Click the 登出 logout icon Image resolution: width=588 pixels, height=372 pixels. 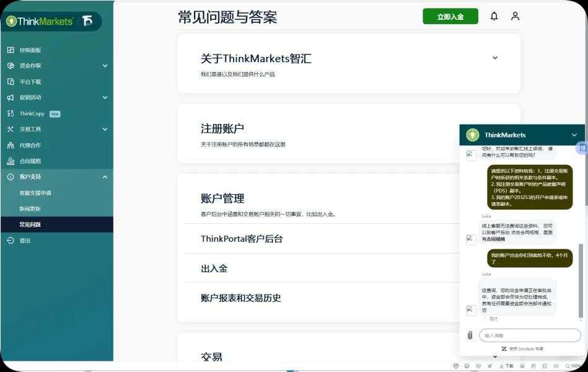click(x=11, y=241)
